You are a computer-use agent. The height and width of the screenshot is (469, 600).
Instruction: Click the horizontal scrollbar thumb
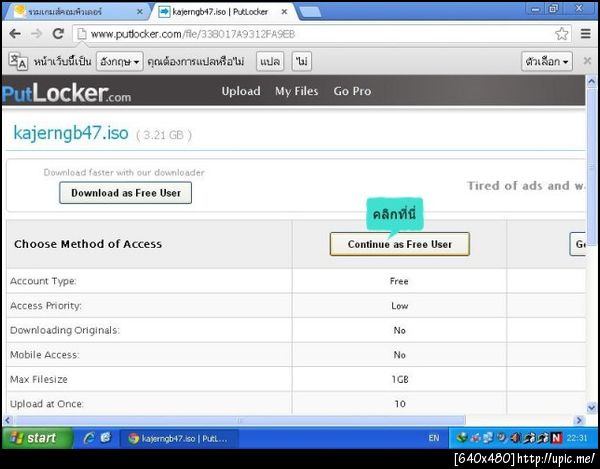(x=240, y=420)
